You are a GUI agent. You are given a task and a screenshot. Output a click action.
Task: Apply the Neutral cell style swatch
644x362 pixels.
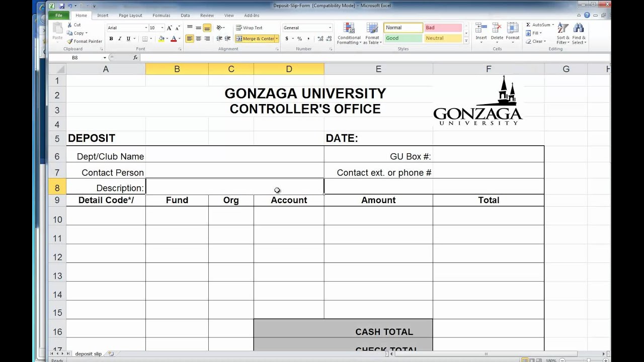pyautogui.click(x=443, y=38)
